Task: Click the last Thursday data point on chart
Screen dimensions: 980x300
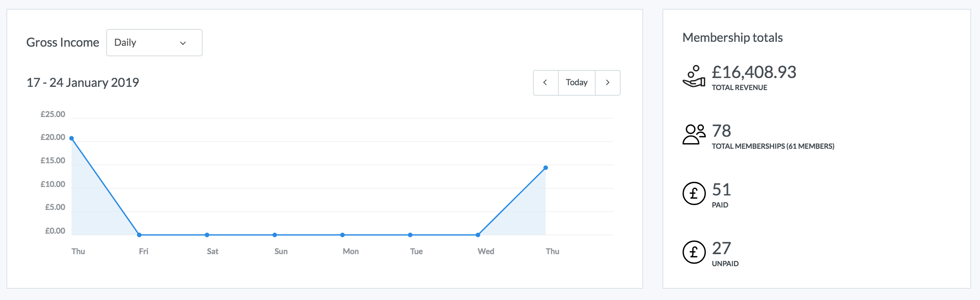Action: click(x=545, y=168)
